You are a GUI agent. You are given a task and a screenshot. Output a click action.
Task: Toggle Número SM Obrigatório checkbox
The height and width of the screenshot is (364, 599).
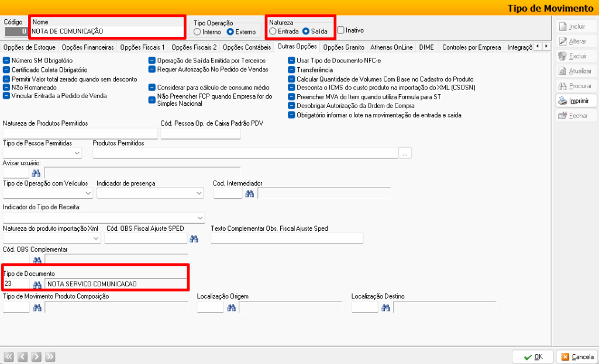point(6,61)
